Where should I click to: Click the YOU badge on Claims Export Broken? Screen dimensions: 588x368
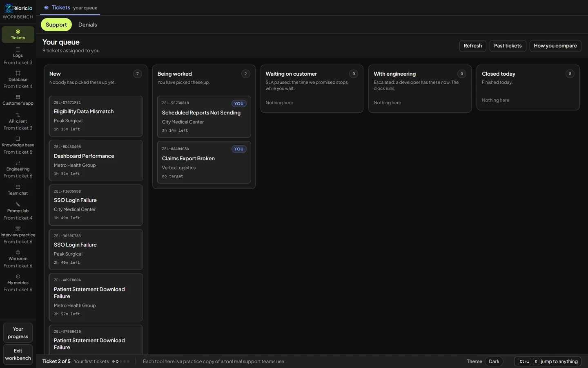[x=239, y=149]
